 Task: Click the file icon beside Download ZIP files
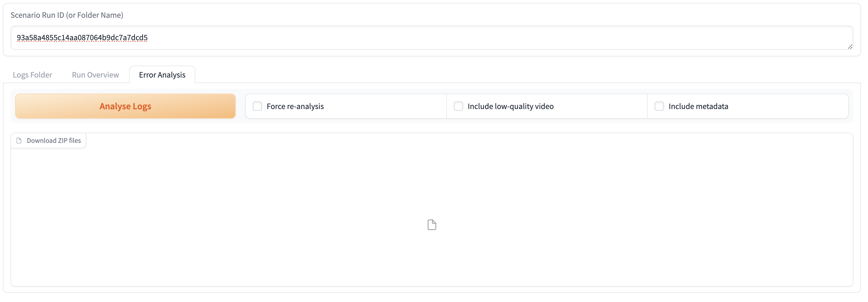(x=19, y=141)
